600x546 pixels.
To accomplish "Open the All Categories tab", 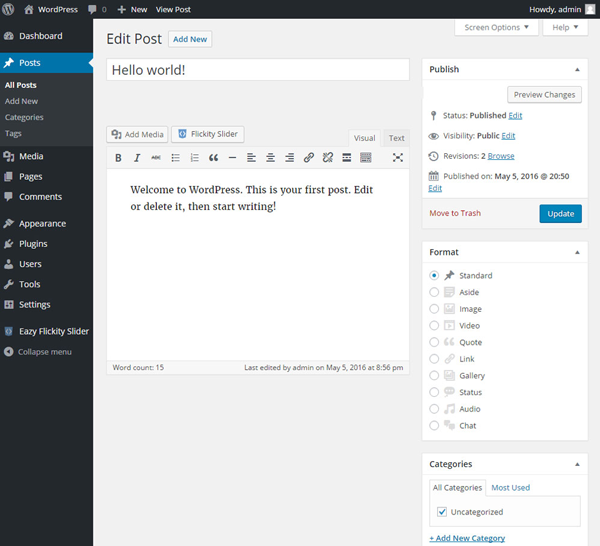I will (x=457, y=488).
